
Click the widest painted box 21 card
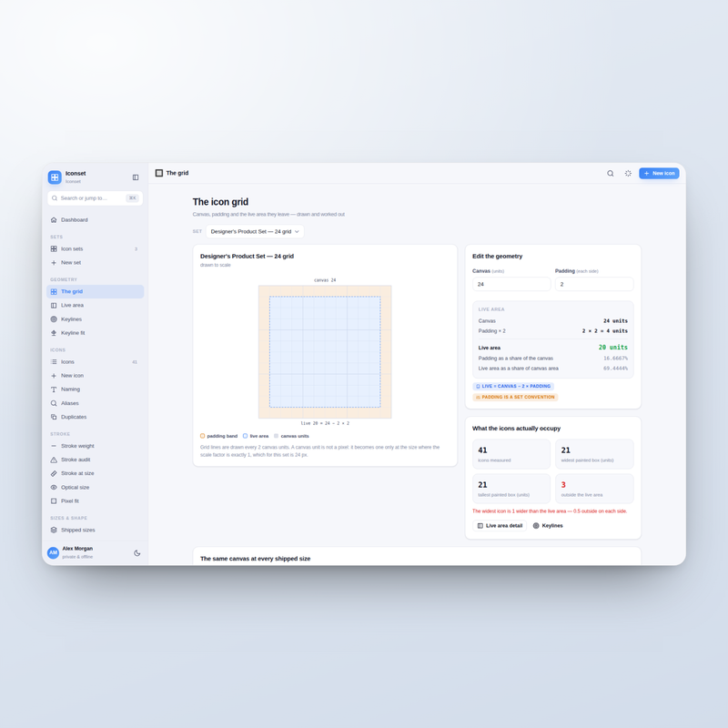point(594,454)
